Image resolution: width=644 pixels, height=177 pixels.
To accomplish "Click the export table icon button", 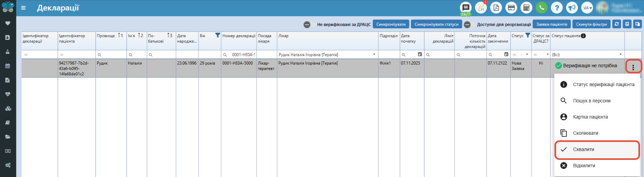I will coord(627,24).
